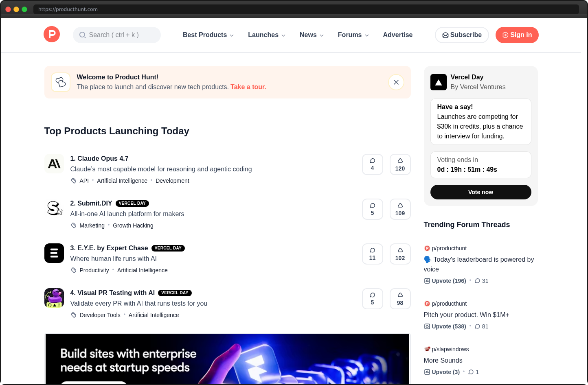588x385 pixels.
Task: Expand the Forums dropdown
Action: (353, 35)
